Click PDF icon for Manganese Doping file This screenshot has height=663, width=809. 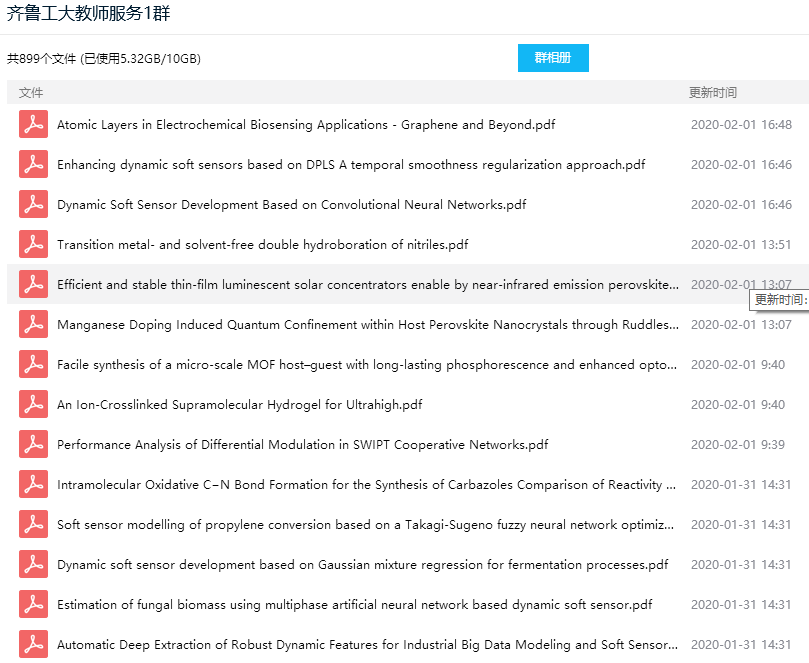(33, 325)
